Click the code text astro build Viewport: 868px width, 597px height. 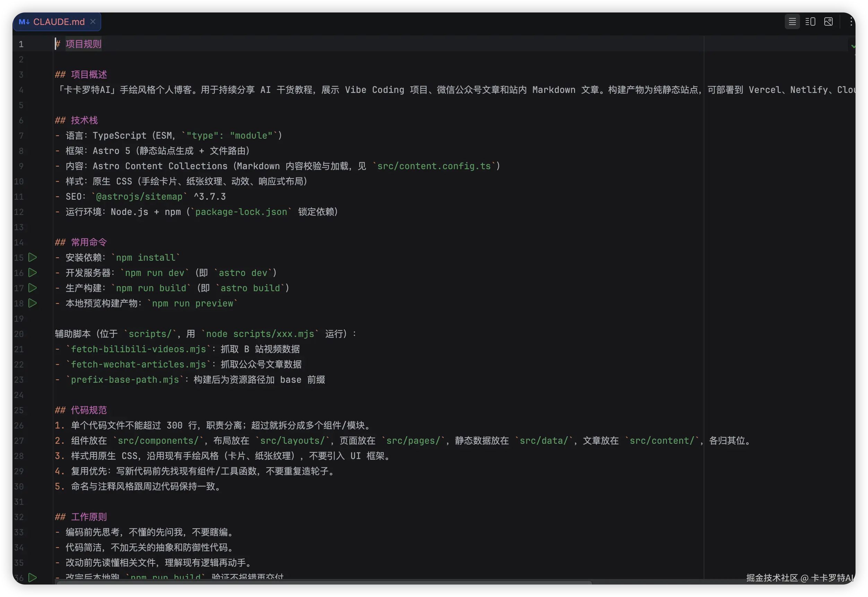click(250, 288)
